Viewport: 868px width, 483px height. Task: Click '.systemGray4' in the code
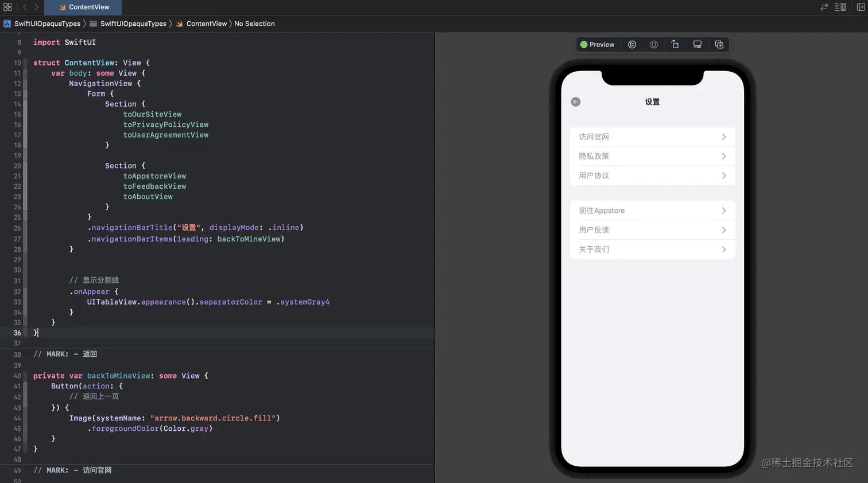[x=303, y=302]
